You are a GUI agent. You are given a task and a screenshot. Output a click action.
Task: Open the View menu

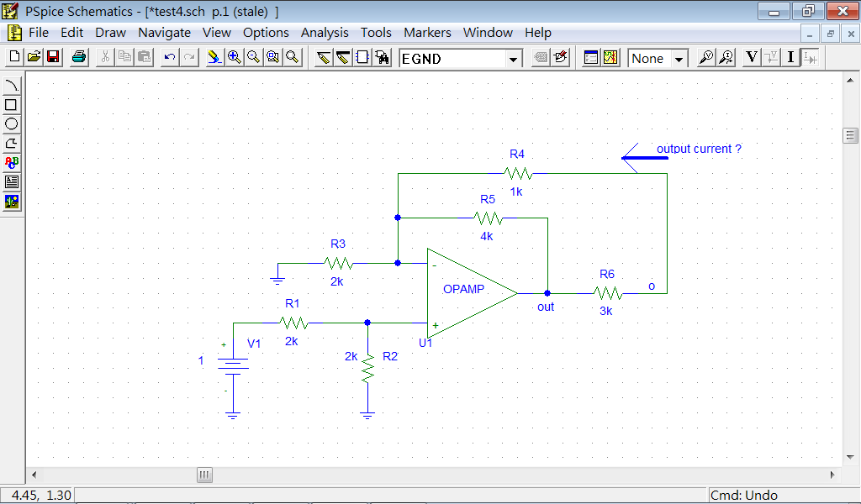point(216,33)
